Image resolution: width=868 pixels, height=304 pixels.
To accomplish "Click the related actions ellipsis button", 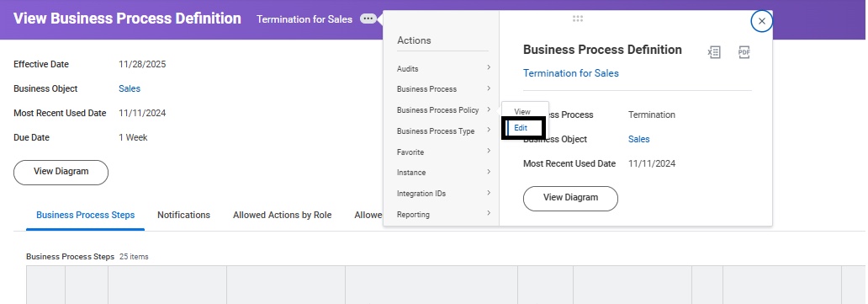I will click(368, 19).
